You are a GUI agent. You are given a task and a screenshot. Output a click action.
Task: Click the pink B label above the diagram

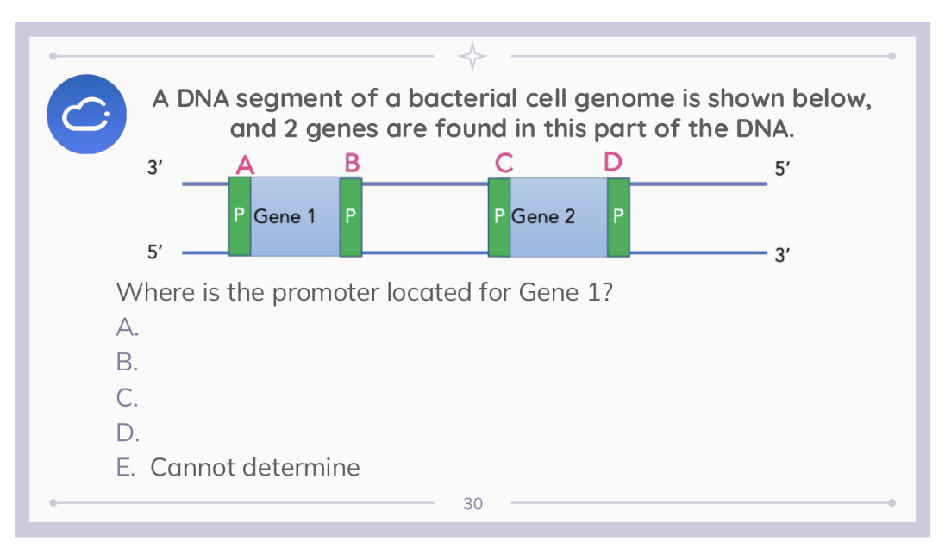click(351, 162)
